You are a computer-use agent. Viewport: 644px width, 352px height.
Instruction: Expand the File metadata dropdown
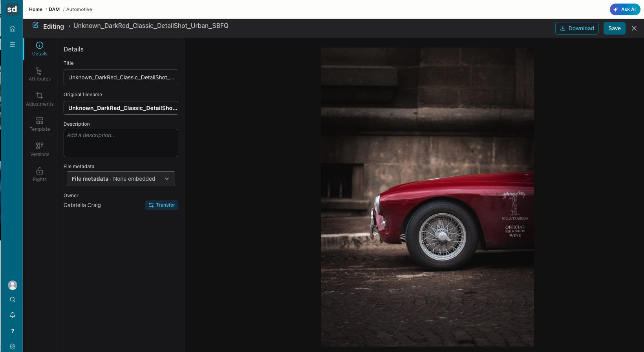(121, 179)
